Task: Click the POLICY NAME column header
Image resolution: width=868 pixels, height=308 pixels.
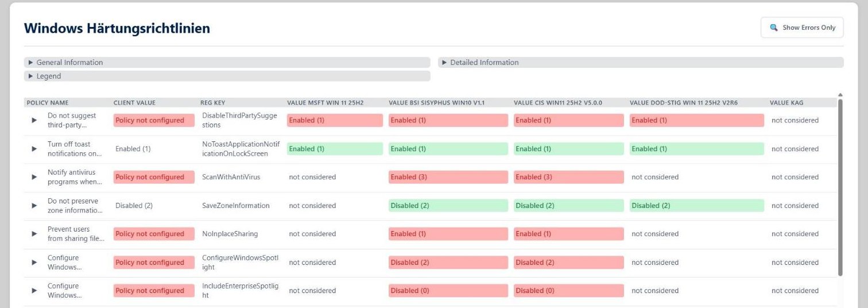Action: 48,103
